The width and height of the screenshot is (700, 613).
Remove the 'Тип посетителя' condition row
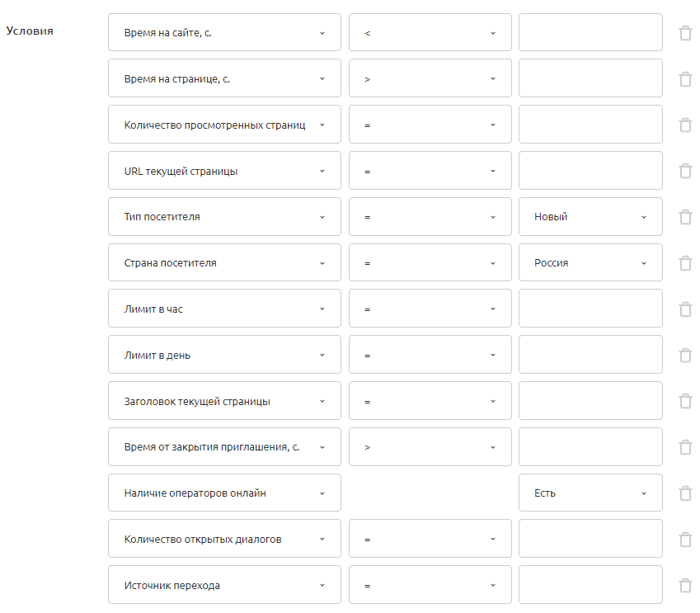point(684,217)
